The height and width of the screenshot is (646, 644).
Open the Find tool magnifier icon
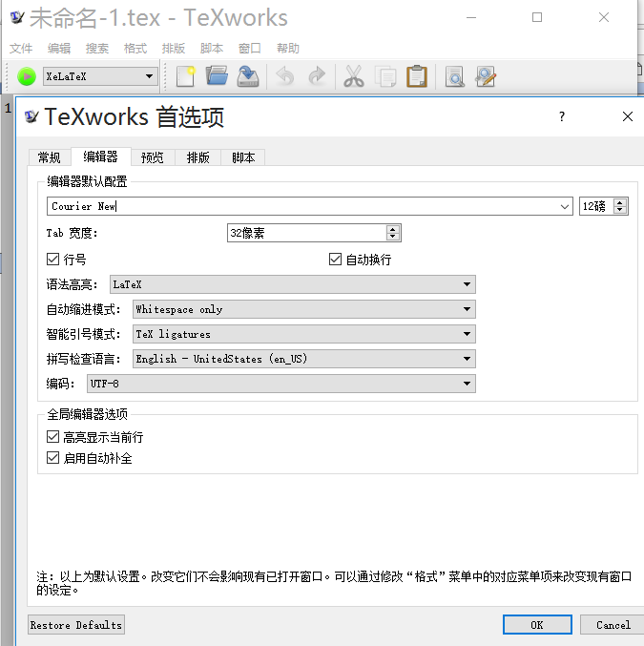(x=454, y=76)
